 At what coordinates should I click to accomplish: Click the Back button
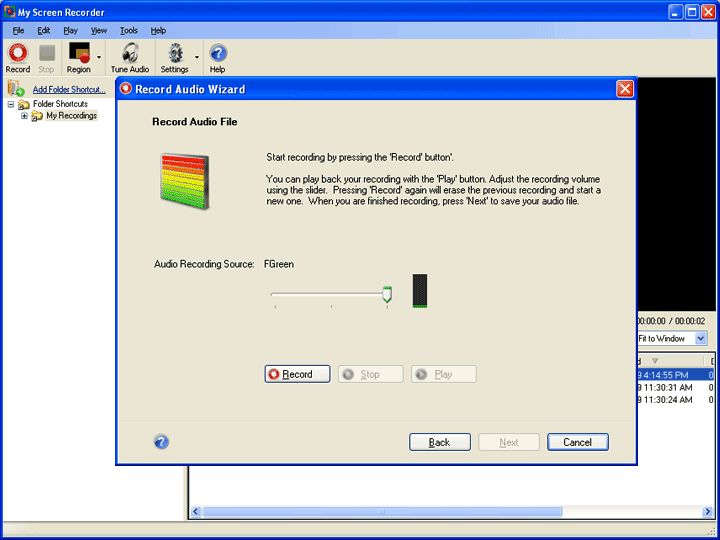pos(439,442)
